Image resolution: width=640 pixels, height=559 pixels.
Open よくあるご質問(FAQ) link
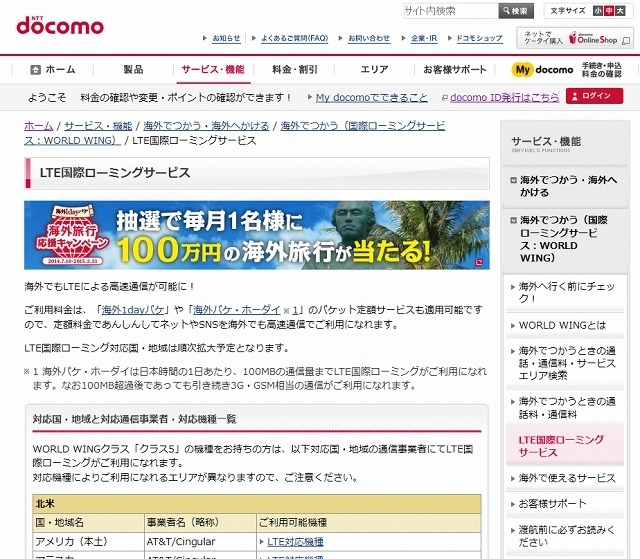(x=294, y=38)
